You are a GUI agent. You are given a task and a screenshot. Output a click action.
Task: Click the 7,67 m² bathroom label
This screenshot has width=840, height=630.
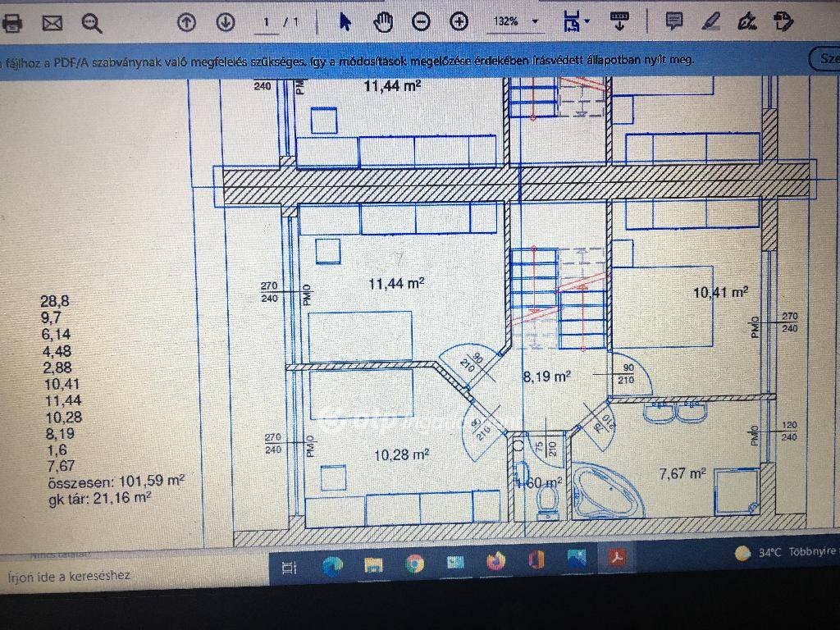(x=682, y=474)
